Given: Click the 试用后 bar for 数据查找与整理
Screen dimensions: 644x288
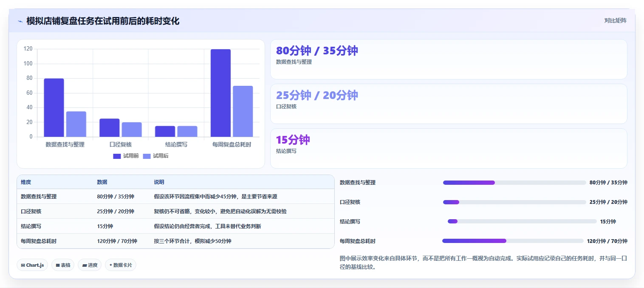Looking at the screenshot, I should pyautogui.click(x=76, y=124).
